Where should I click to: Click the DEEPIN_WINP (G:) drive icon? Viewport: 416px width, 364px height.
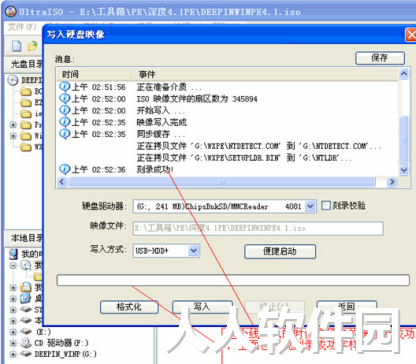click(x=26, y=354)
